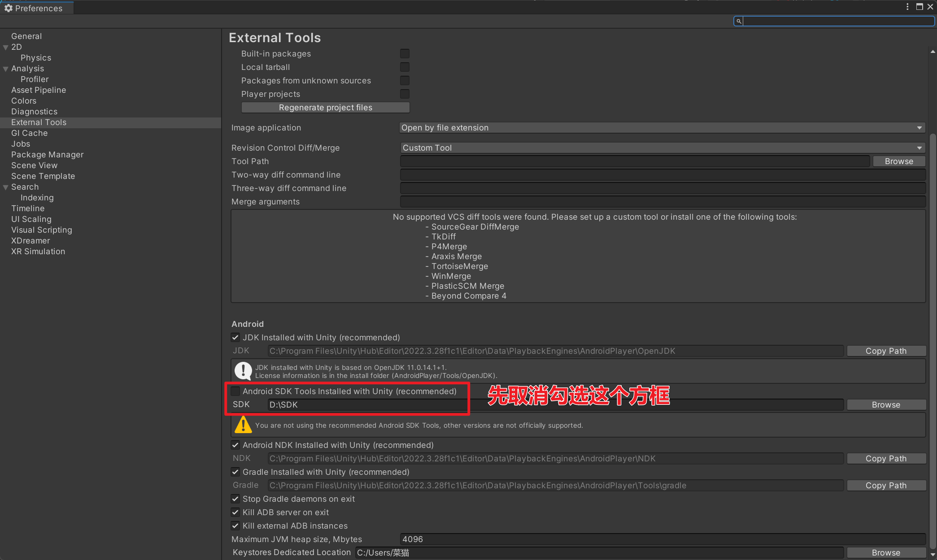Image resolution: width=937 pixels, height=560 pixels.
Task: Click the Maximum JVM heap size field
Action: tap(662, 539)
